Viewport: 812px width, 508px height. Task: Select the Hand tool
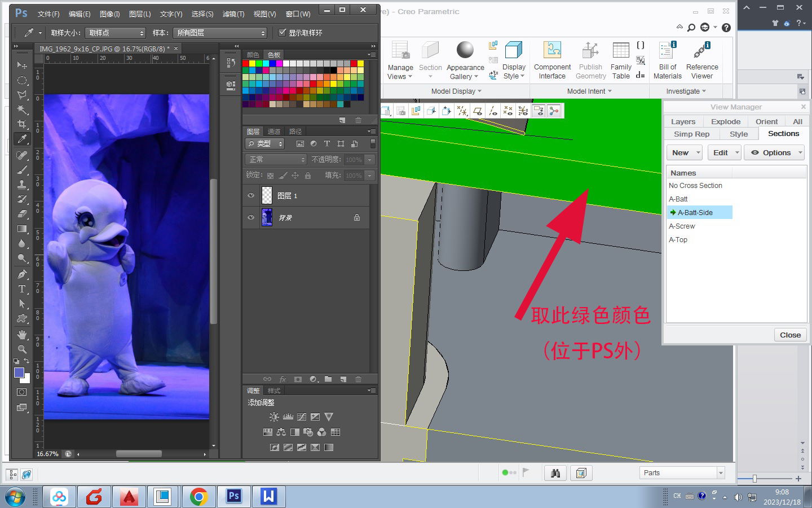(22, 335)
